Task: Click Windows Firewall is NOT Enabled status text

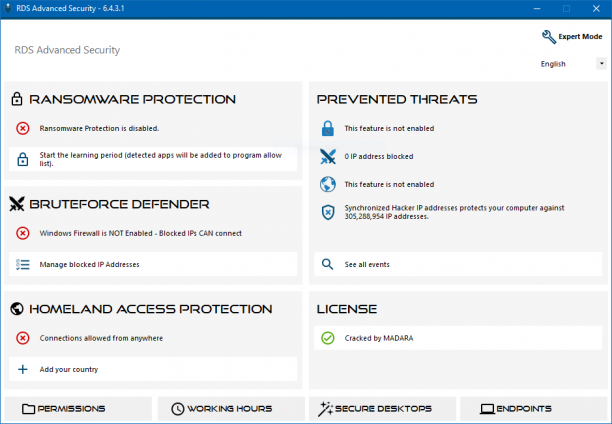Action: point(141,233)
